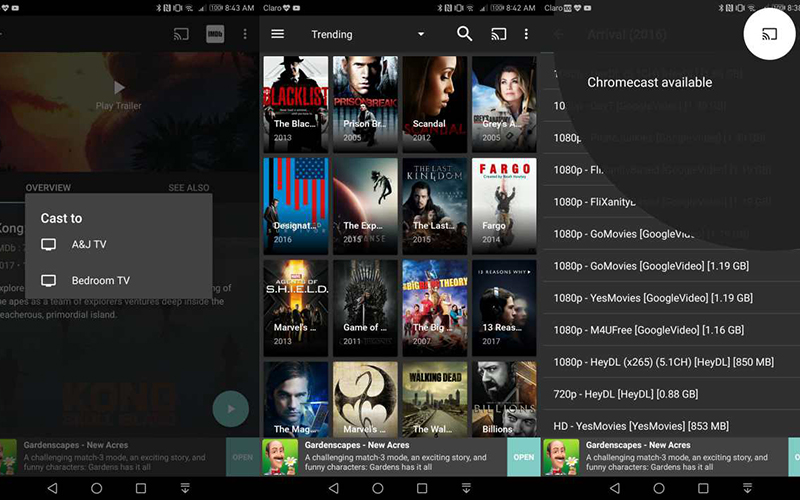This screenshot has width=800, height=500.
Task: Open The Last Kingdom poster
Action: coord(435,206)
